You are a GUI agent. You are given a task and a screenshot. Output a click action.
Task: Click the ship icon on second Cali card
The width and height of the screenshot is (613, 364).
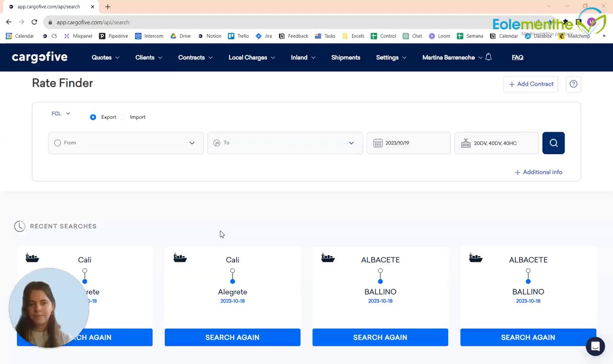pyautogui.click(x=180, y=258)
